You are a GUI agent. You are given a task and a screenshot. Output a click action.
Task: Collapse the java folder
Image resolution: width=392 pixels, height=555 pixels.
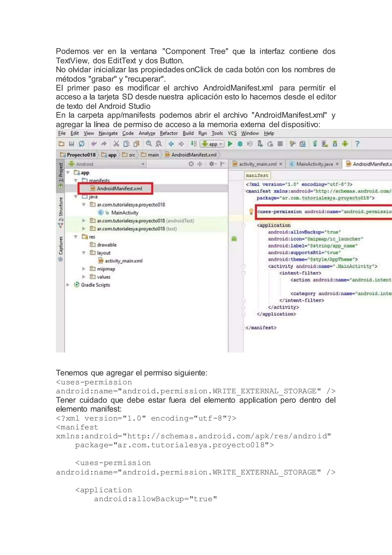[76, 197]
